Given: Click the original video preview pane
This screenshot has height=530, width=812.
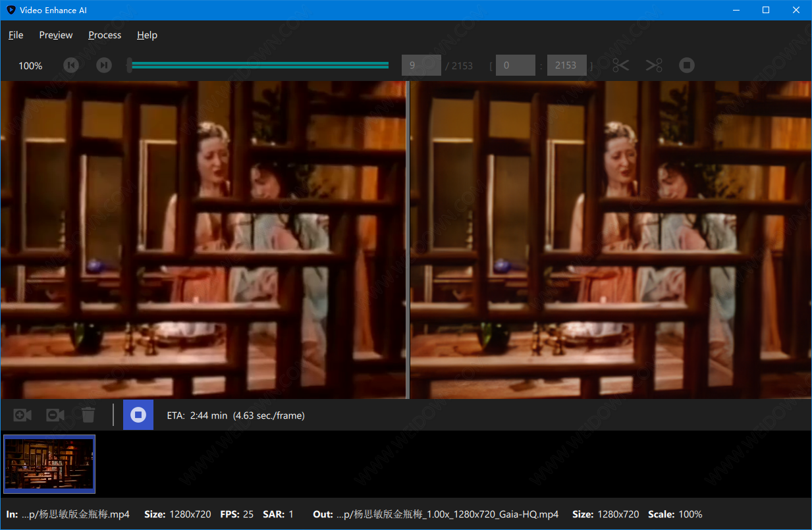Looking at the screenshot, I should 203,240.
